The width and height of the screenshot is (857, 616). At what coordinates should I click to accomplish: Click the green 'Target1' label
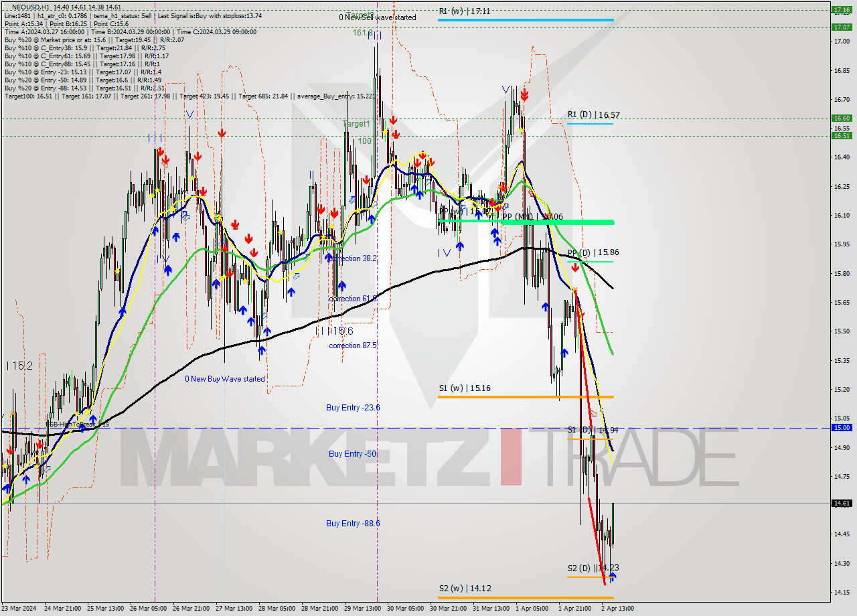click(x=356, y=124)
